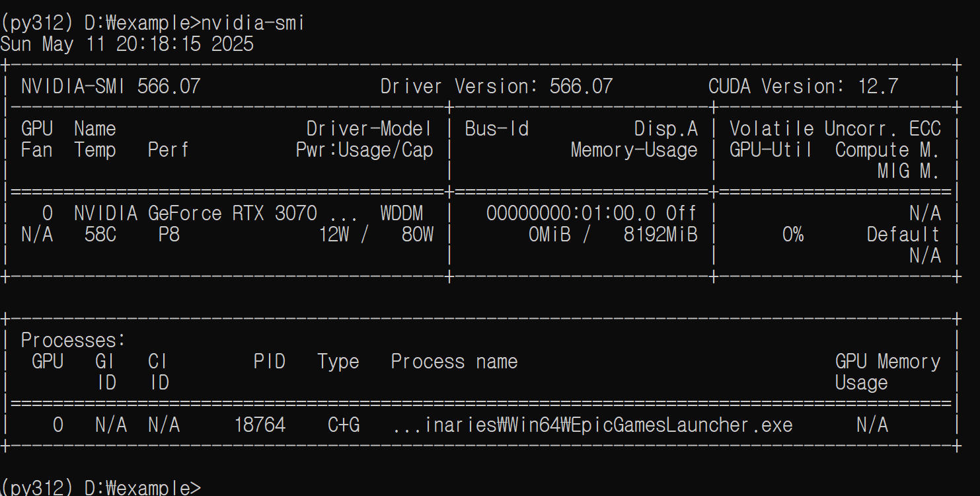This screenshot has width=980, height=496.
Task: Click the Volatile Uncorr. ECC header
Action: 835,128
